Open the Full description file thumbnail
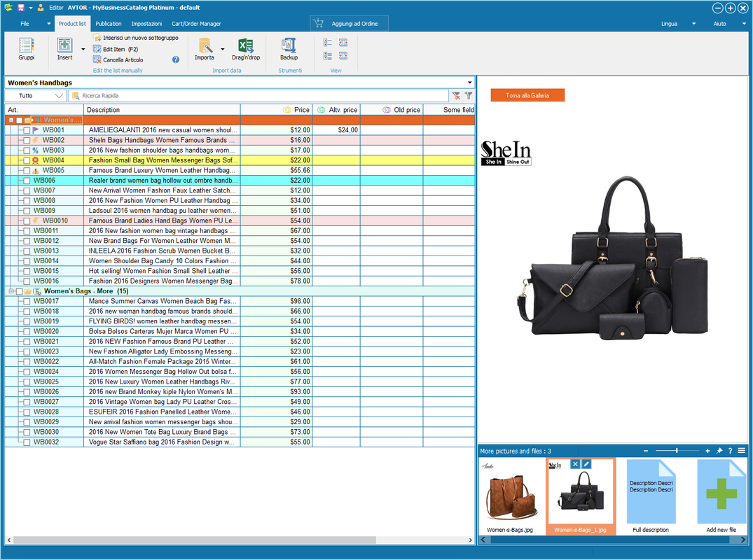Screen dimensions: 753x560 coord(651,496)
